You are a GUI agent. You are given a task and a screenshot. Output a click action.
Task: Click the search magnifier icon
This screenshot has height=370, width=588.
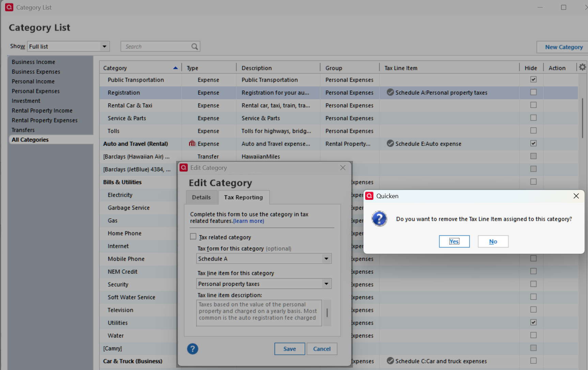click(x=195, y=46)
